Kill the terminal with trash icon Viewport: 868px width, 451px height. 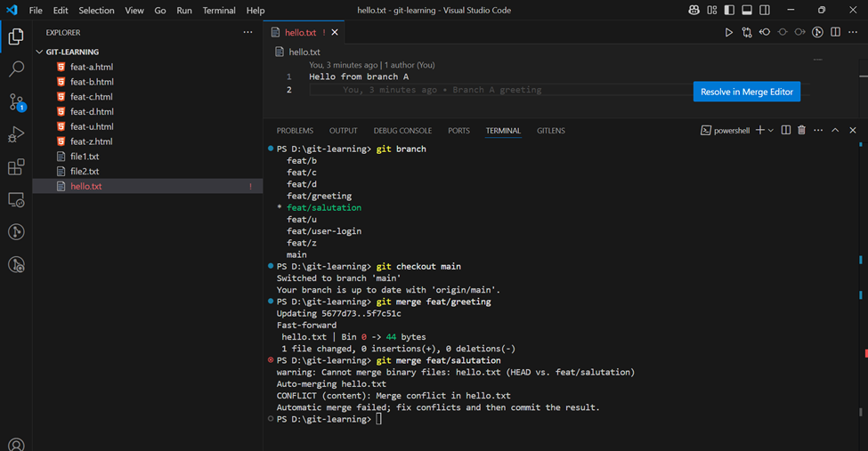(801, 130)
